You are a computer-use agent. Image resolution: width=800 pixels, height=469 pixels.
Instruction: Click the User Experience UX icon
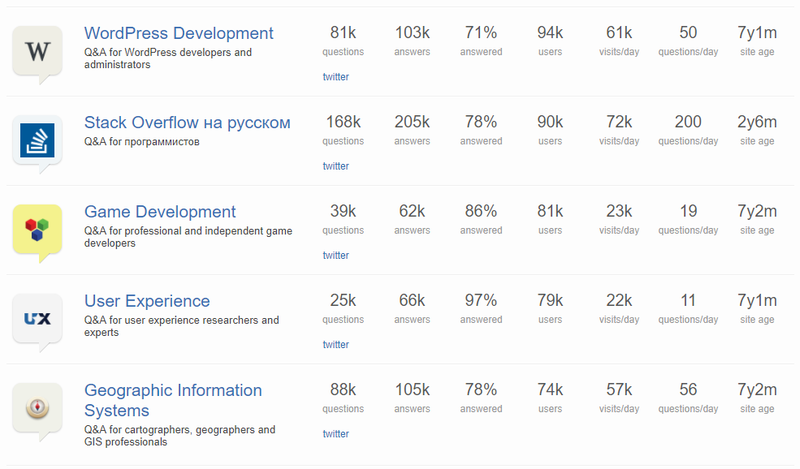37,319
